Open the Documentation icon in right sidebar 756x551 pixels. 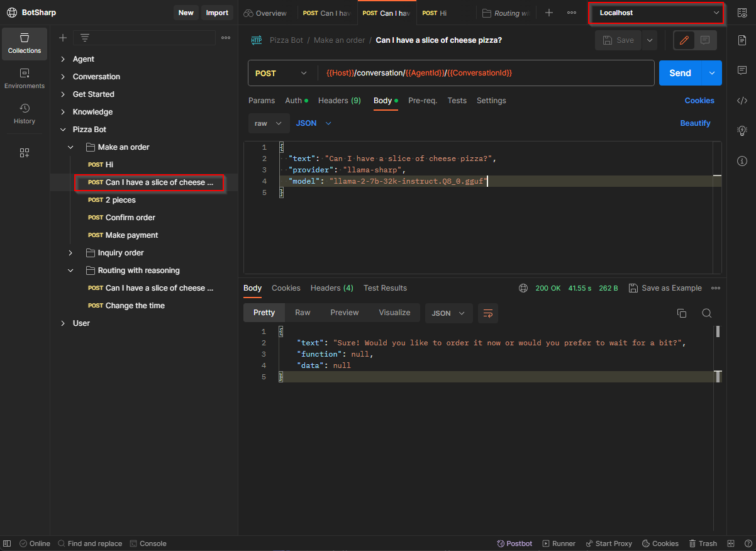[x=742, y=40]
